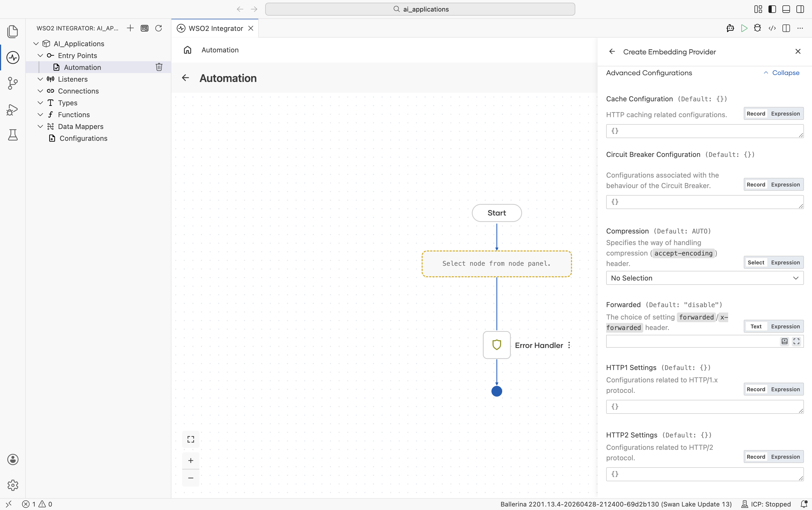Image resolution: width=812 pixels, height=510 pixels.
Task: Delete the Automation entry point via trash icon
Action: click(159, 67)
